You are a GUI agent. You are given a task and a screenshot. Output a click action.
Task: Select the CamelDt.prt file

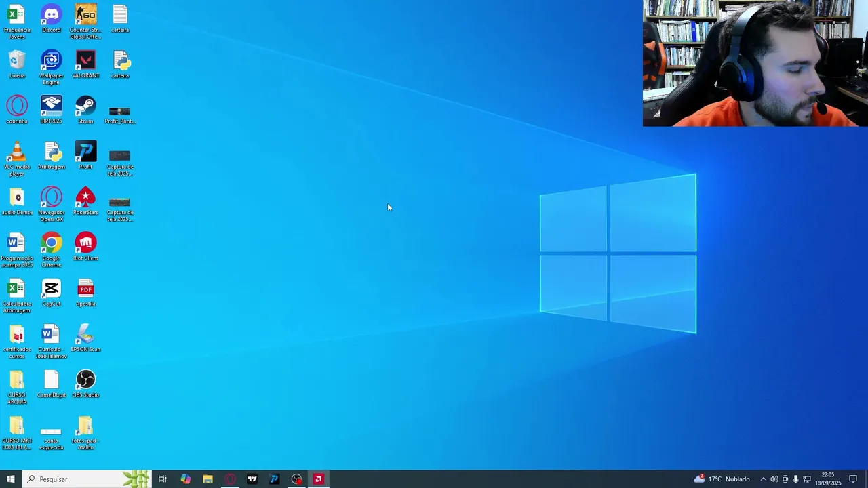[52, 384]
